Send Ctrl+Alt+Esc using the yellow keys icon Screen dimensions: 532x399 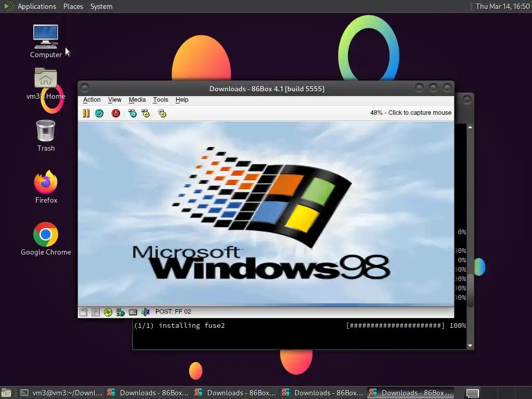click(x=145, y=113)
